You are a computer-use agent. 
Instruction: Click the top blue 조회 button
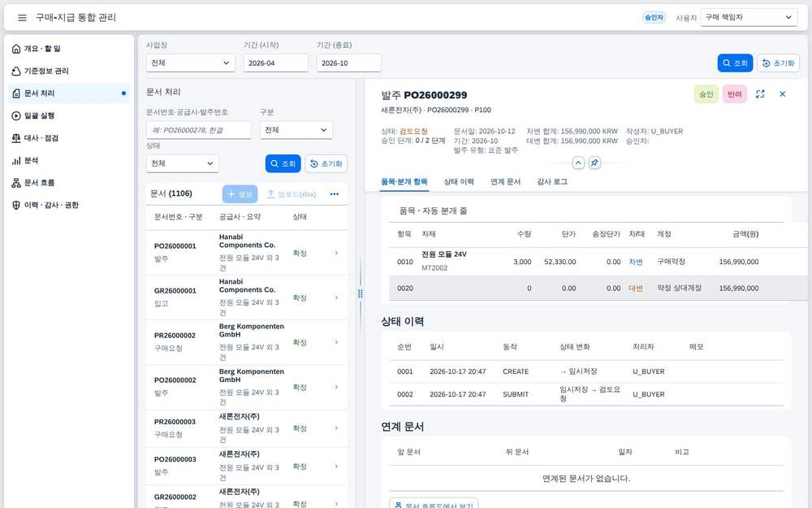735,63
